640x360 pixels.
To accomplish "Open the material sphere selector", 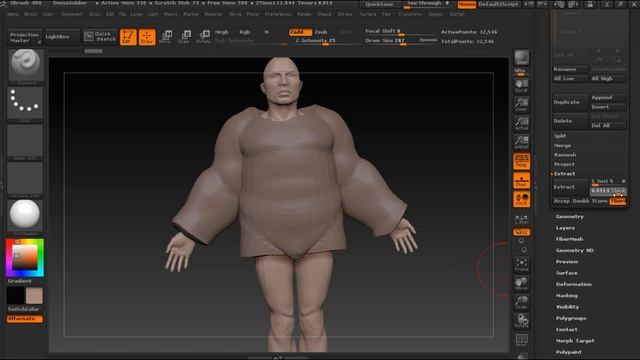I will click(x=25, y=216).
